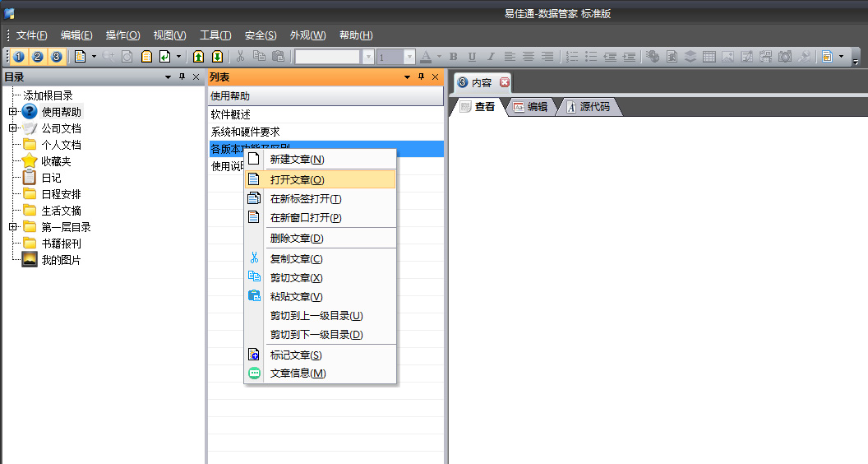Close the 内容 document tab

click(505, 82)
